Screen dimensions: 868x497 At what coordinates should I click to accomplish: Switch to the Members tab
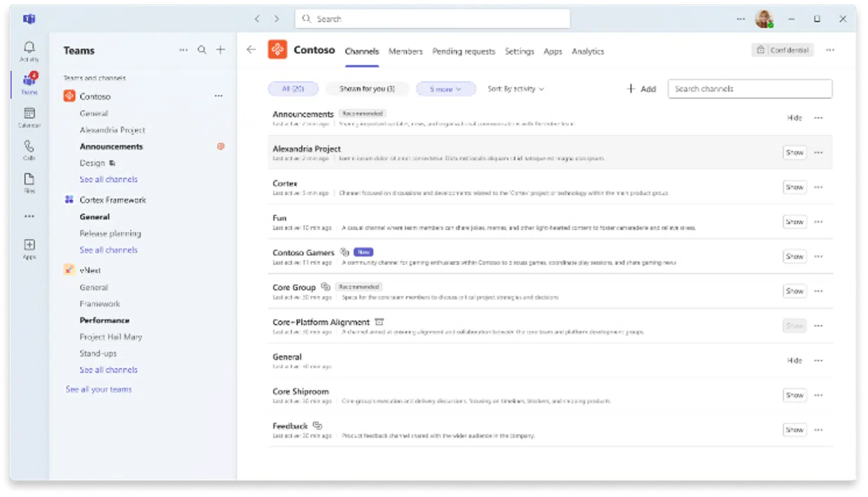[x=406, y=51]
